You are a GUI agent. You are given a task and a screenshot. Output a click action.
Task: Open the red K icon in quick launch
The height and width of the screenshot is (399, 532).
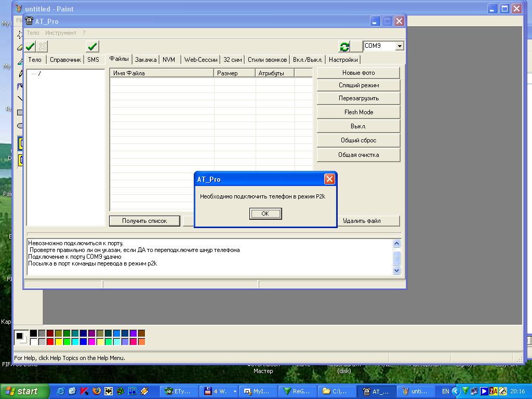point(85,391)
